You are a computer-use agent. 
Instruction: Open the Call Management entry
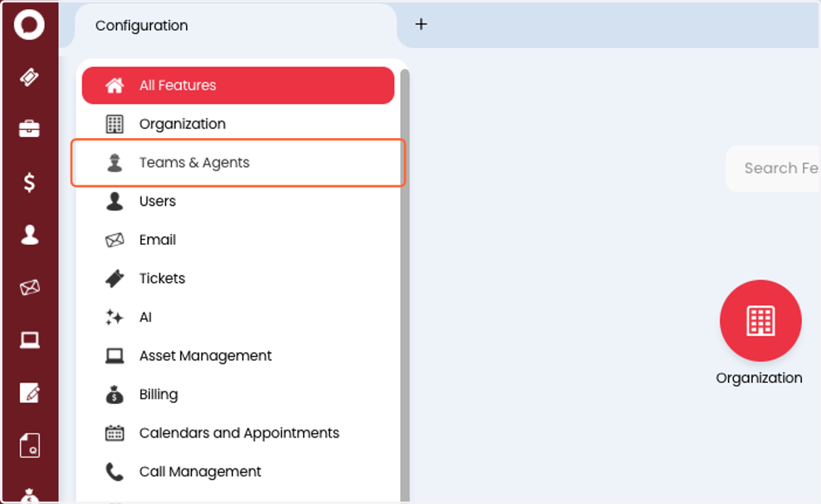(x=238, y=472)
